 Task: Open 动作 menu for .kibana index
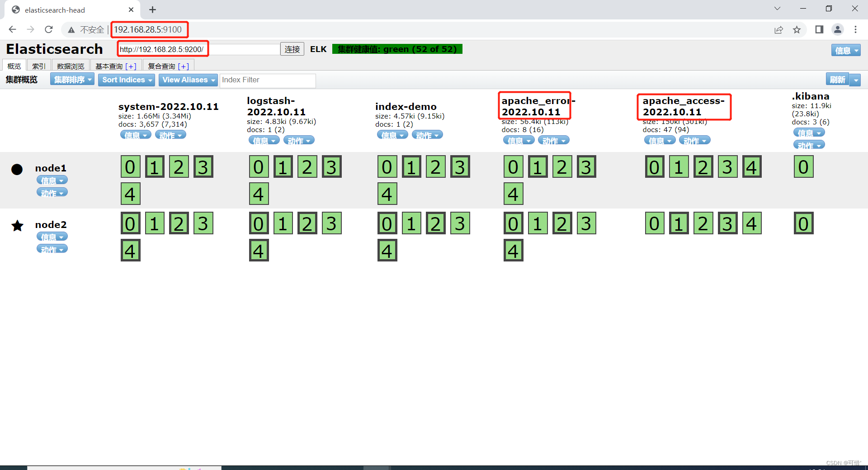tap(809, 145)
